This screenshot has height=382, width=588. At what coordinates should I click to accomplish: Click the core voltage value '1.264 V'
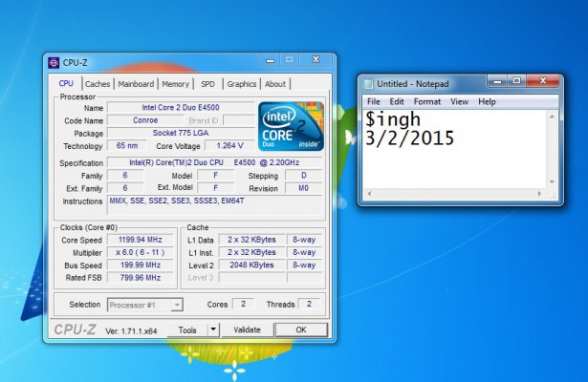tap(229, 146)
